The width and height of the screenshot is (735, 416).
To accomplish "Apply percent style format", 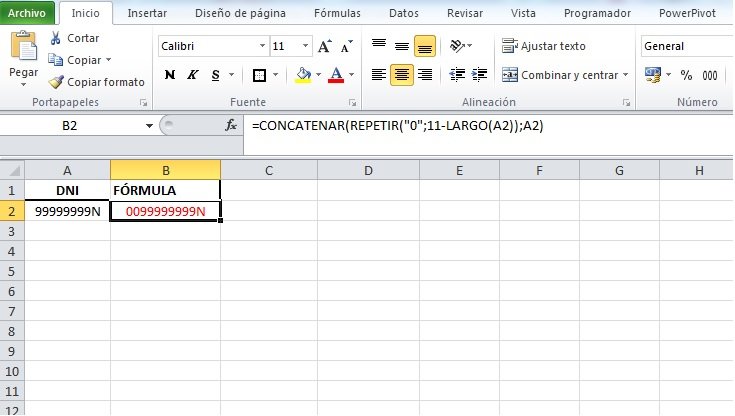I will [686, 75].
